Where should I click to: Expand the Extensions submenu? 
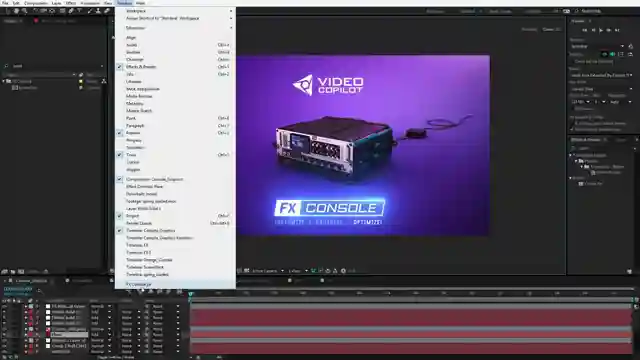[x=175, y=28]
